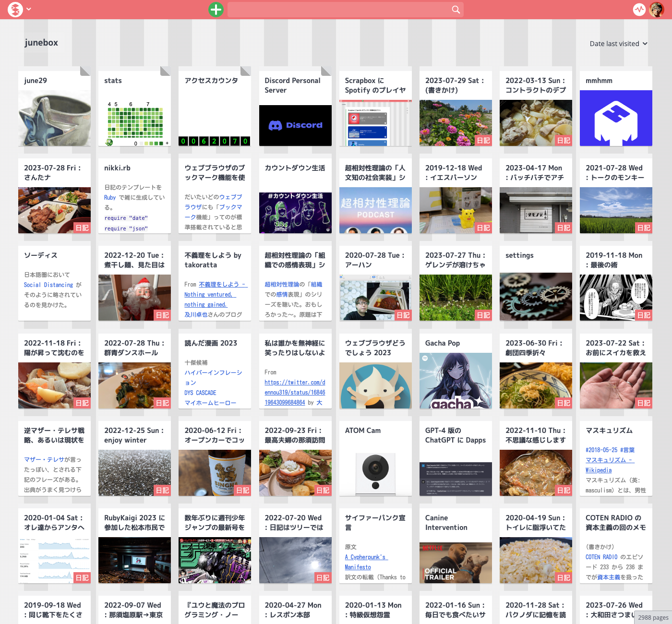Click the 'Social Distancing' link in ソーディス card
The width and height of the screenshot is (672, 624).
pyautogui.click(x=48, y=285)
